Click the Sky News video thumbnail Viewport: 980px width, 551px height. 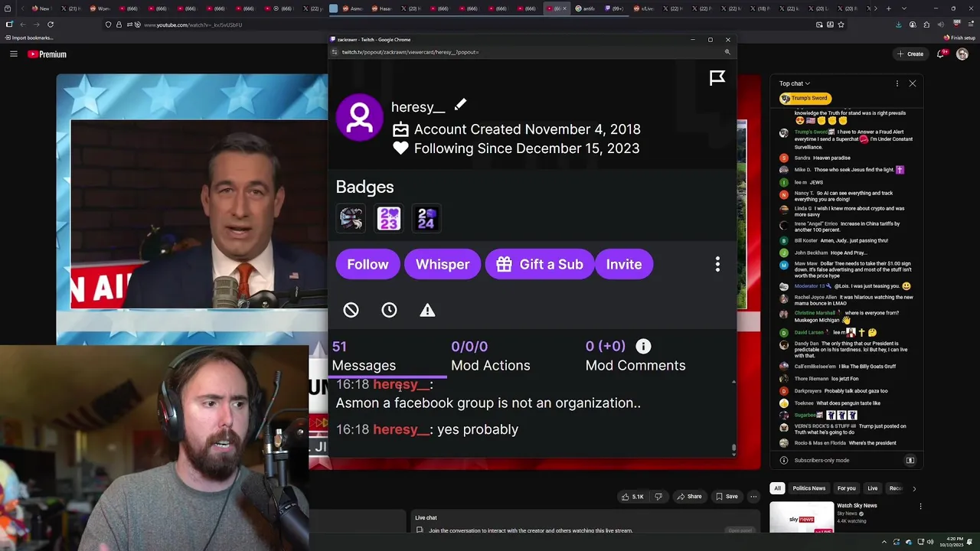(x=802, y=517)
